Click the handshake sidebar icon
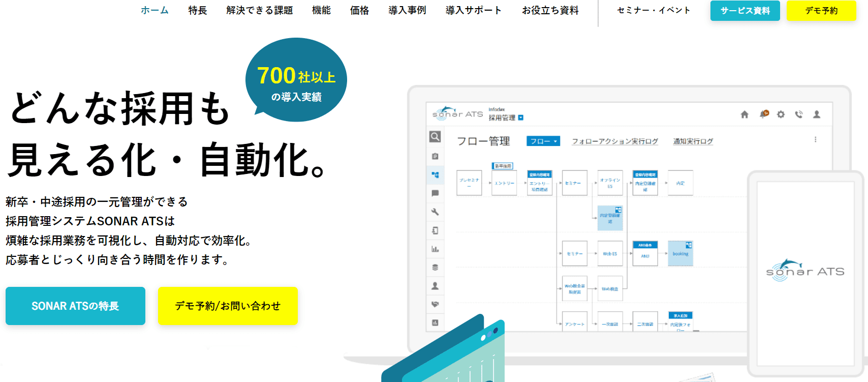This screenshot has height=382, width=868. tap(435, 304)
